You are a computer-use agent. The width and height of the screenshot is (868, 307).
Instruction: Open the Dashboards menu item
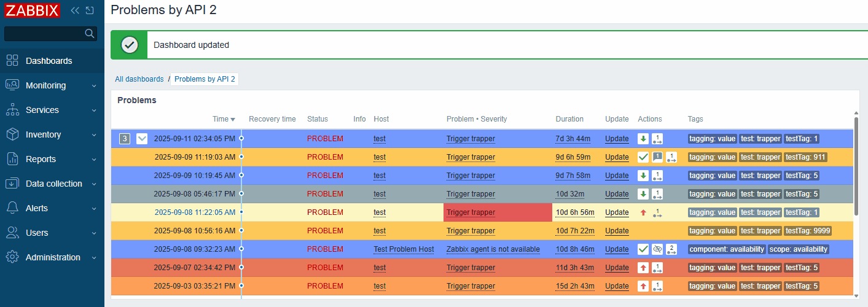pos(49,61)
